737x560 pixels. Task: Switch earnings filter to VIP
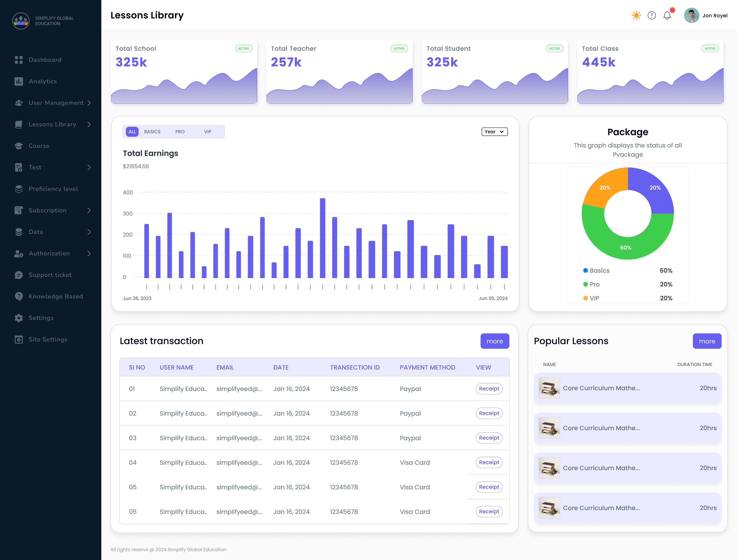pyautogui.click(x=207, y=132)
